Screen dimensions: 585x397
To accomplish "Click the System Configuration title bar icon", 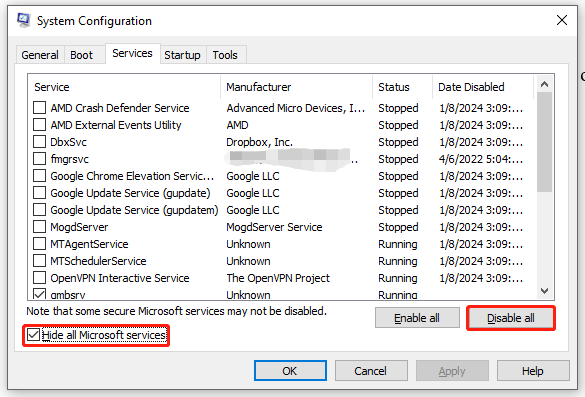I will coord(24,20).
